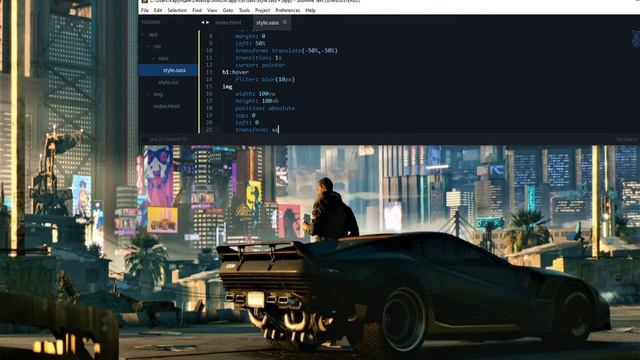This screenshot has width=640, height=360.
Task: Open the Project menu
Action: [x=262, y=10]
